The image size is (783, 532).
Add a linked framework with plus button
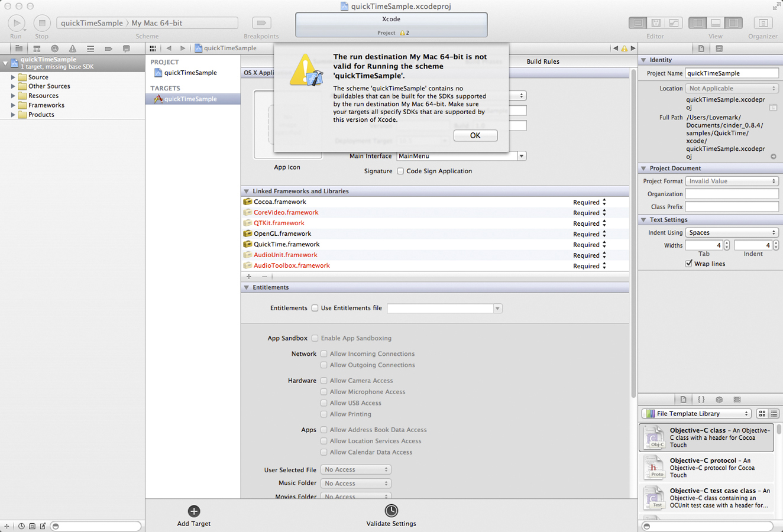(x=249, y=277)
